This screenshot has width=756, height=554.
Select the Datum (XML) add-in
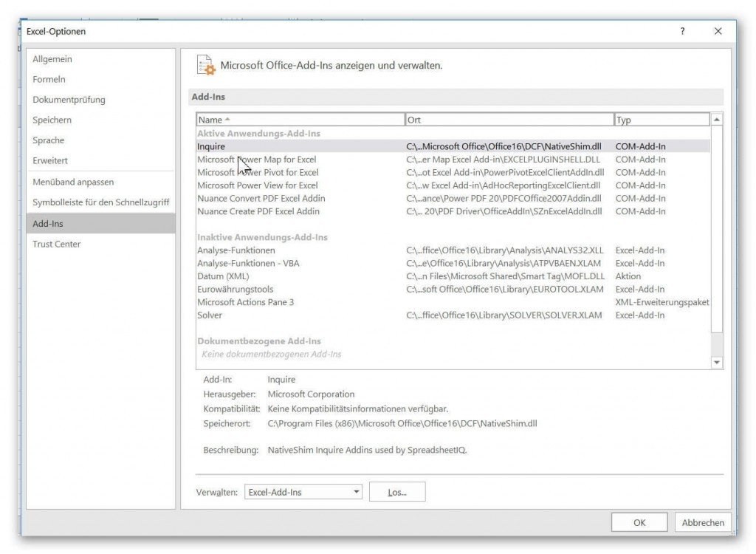click(x=453, y=276)
